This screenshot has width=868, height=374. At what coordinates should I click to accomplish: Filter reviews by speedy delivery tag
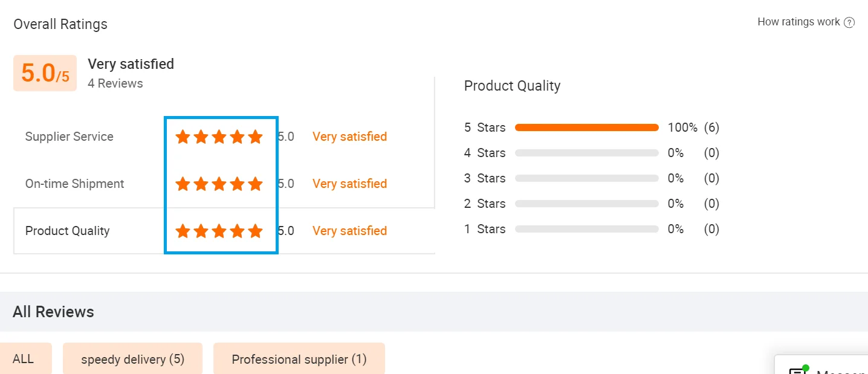(132, 359)
